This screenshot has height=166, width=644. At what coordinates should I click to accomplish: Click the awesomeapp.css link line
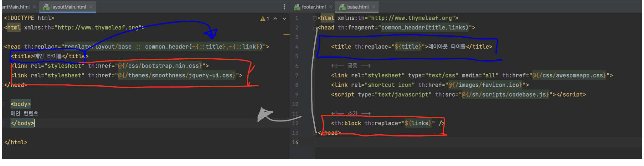[472, 75]
